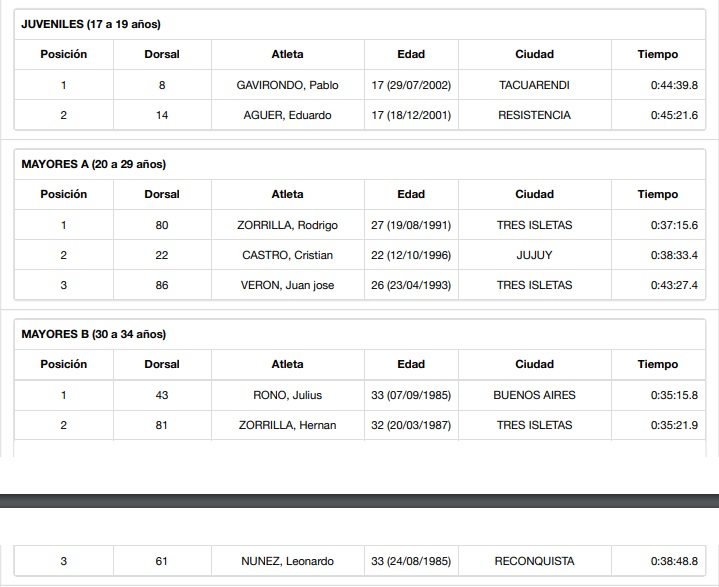
Task: Click the MAYORES B (30 a 34 años) heading
Action: tap(94, 334)
